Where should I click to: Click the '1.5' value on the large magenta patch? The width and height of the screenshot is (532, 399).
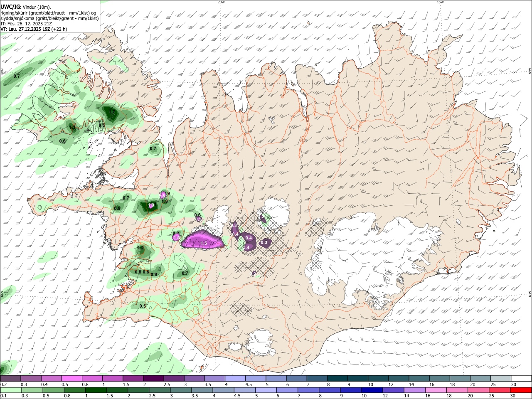pos(204,244)
